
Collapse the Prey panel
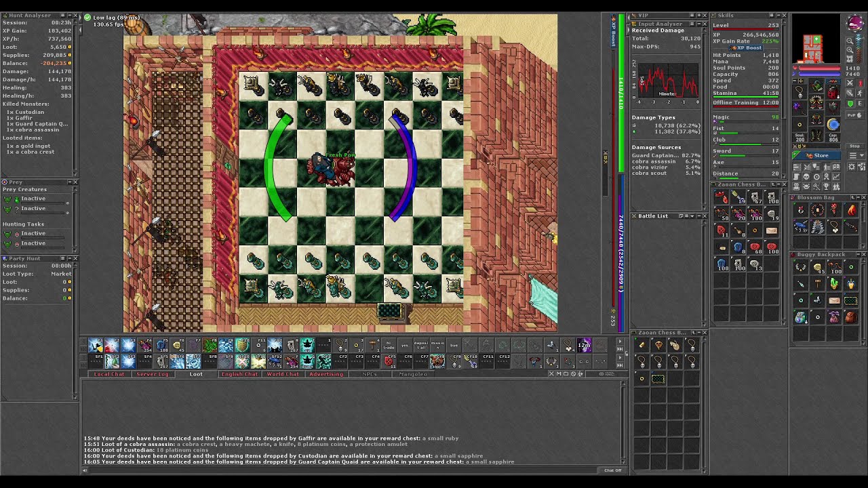point(70,182)
